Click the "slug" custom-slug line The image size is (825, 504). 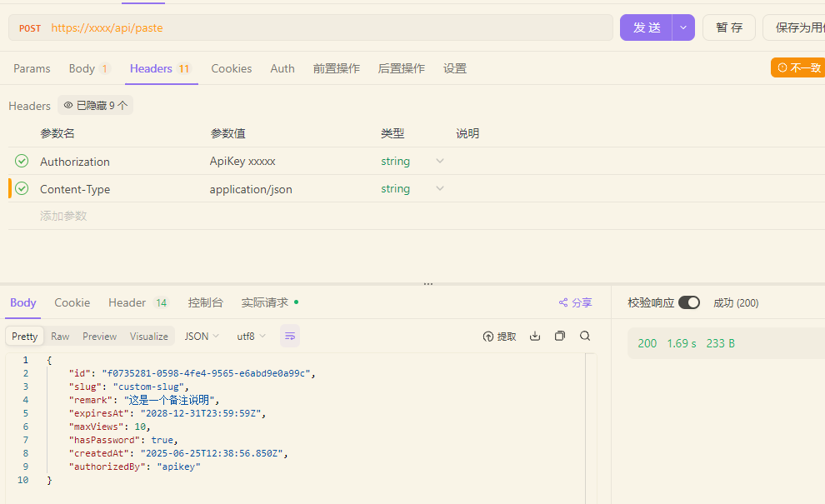coord(128,387)
